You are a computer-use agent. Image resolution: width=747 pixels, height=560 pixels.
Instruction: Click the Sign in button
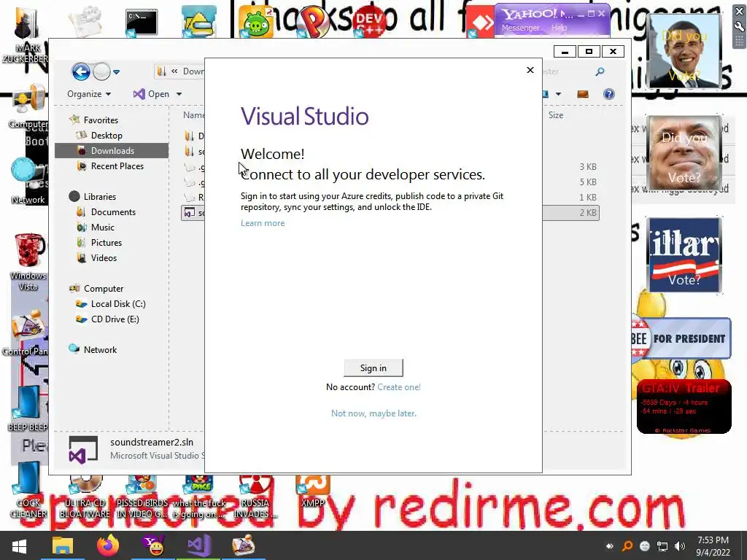pos(373,367)
